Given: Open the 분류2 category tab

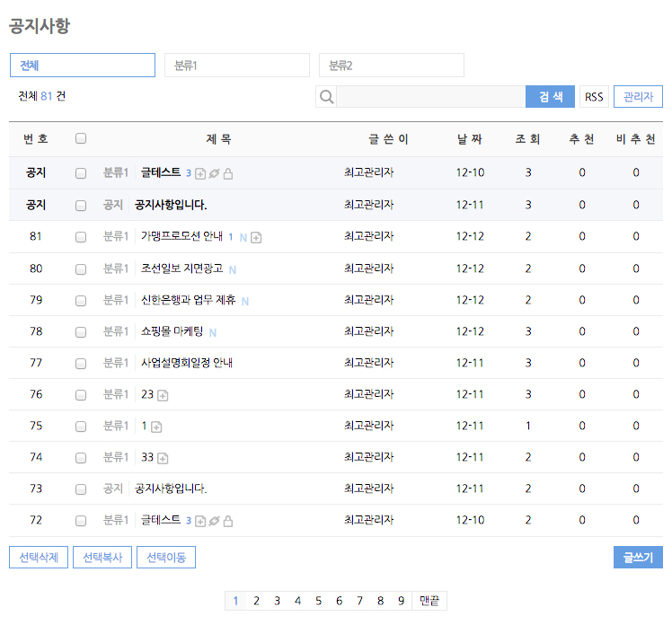Looking at the screenshot, I should 392,66.
